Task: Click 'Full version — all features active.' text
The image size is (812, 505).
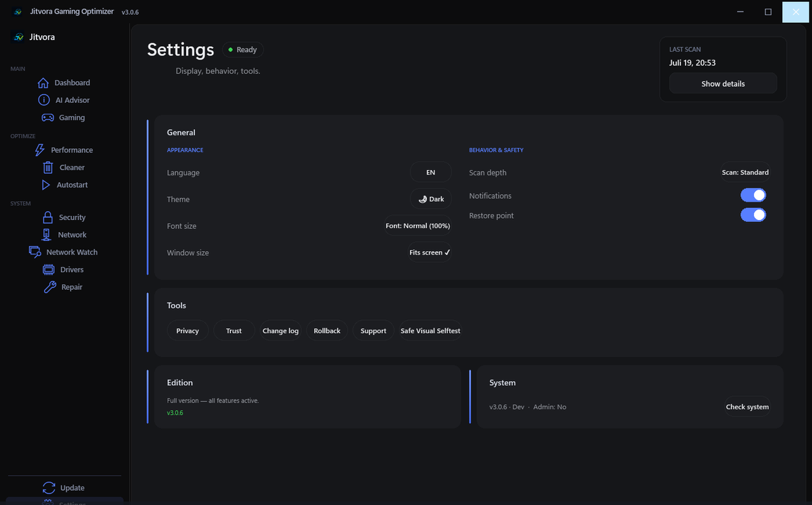Action: pyautogui.click(x=213, y=401)
